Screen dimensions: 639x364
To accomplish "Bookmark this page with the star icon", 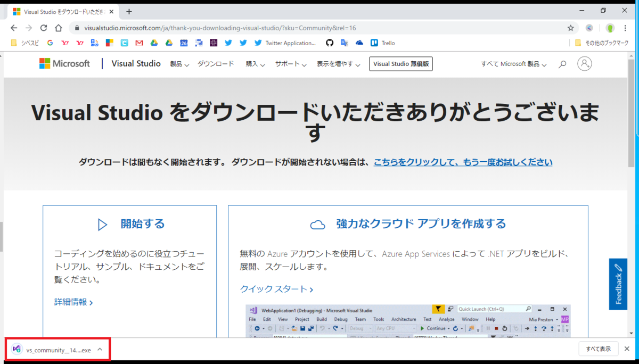I will (x=570, y=28).
